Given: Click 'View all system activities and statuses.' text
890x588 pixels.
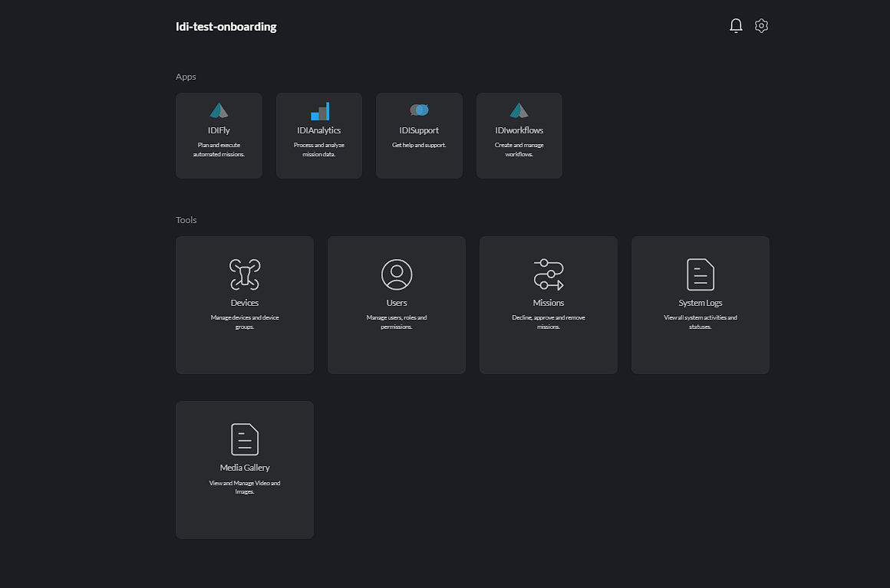Looking at the screenshot, I should click(700, 322).
